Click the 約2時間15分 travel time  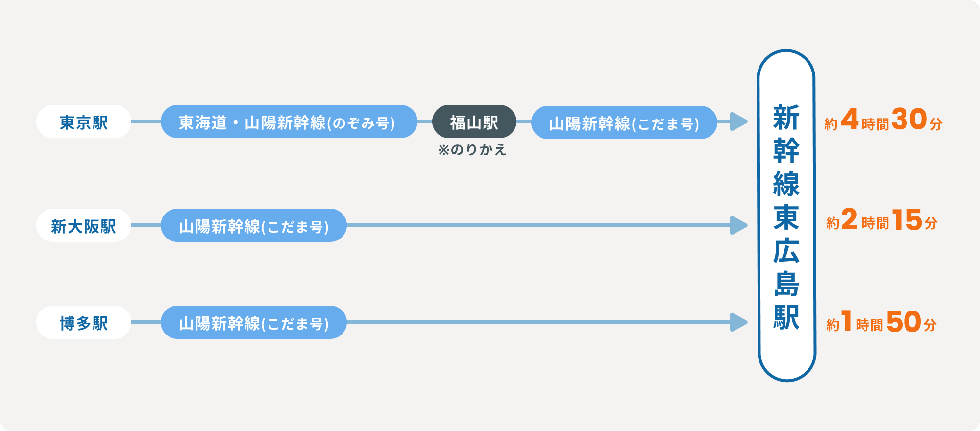882,220
